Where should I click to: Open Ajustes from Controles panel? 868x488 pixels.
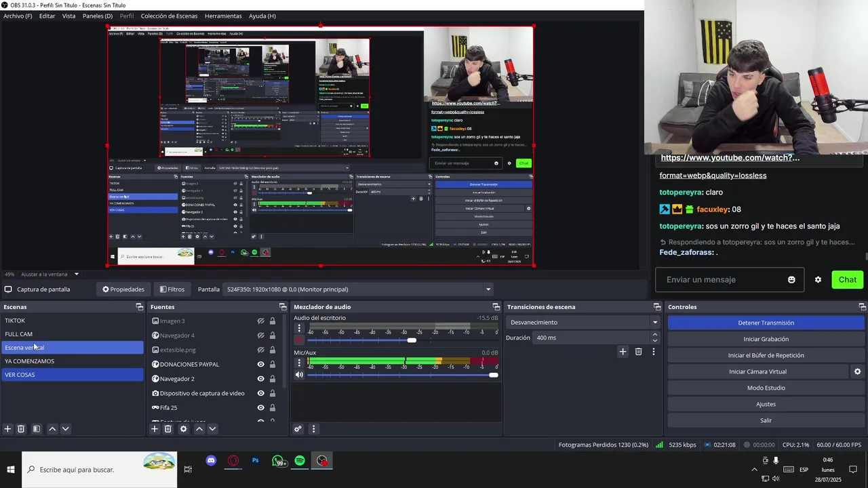coord(766,404)
